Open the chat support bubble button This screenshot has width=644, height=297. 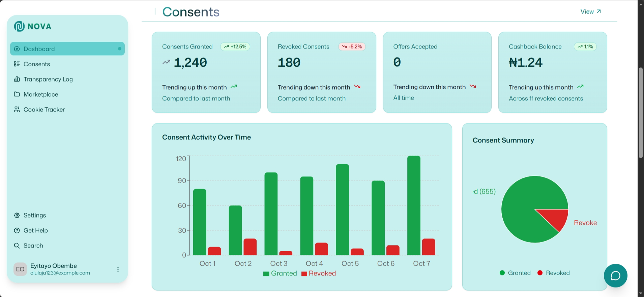click(615, 275)
